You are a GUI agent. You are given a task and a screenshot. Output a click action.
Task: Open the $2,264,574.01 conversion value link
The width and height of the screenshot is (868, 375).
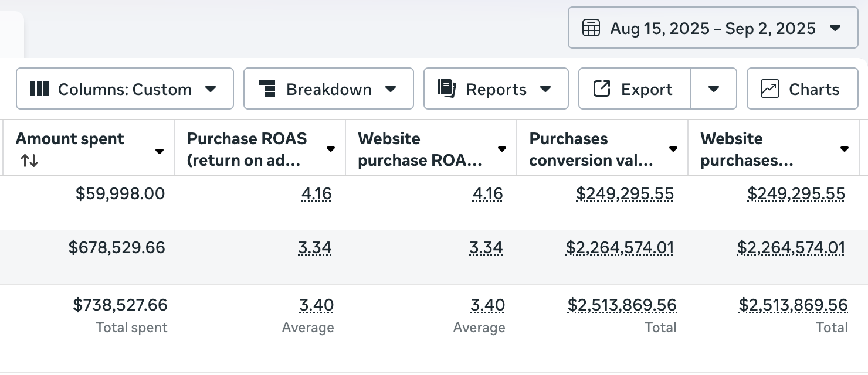619,247
